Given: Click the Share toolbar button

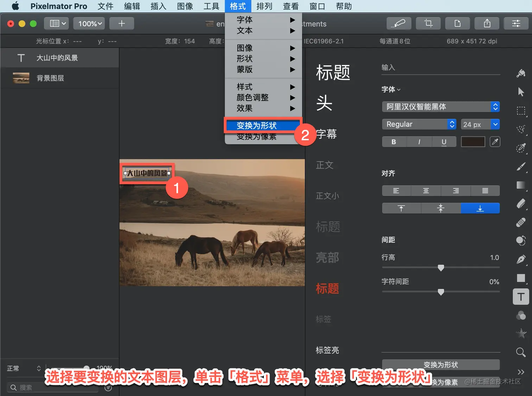Looking at the screenshot, I should (487, 24).
